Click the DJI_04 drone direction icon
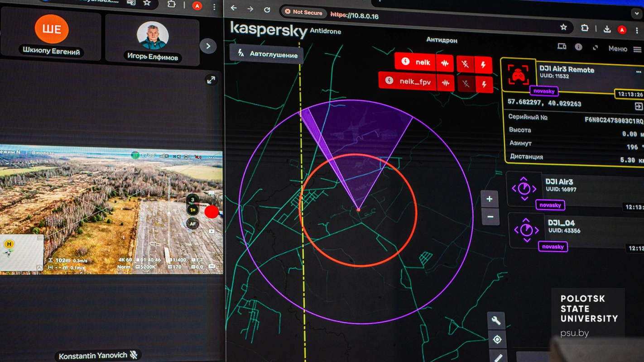The image size is (644, 362). coord(526,230)
